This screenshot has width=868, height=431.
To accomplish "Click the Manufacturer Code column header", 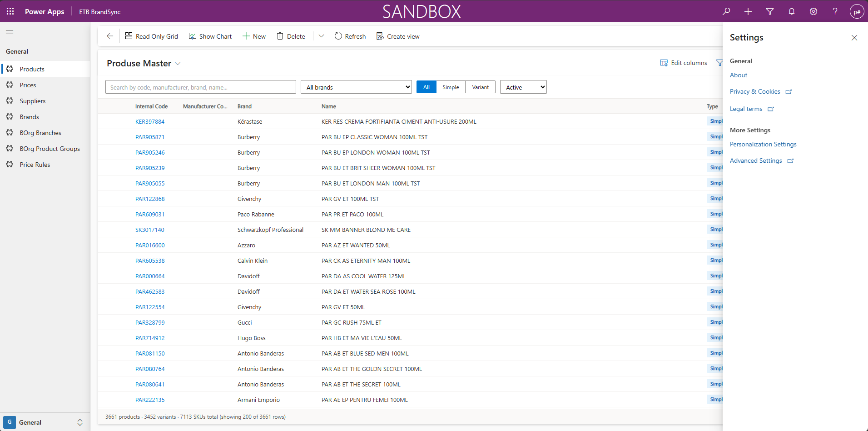I will [x=205, y=106].
